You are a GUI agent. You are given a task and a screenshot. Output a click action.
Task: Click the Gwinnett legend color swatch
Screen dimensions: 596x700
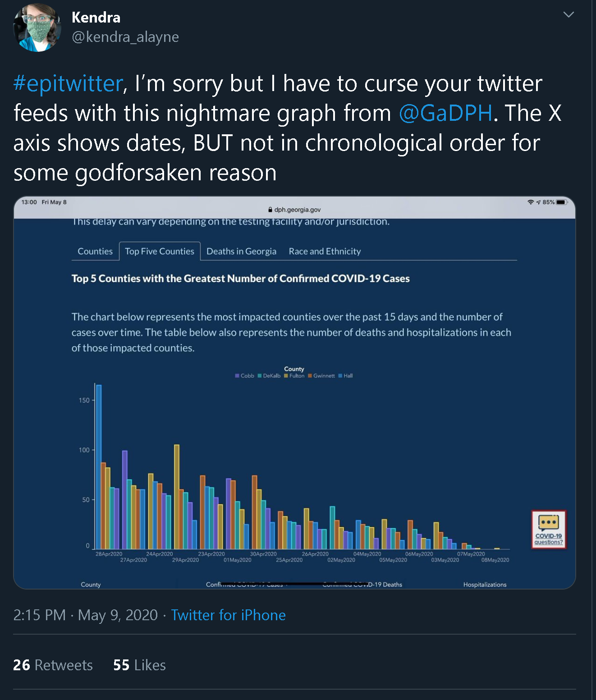pos(310,376)
